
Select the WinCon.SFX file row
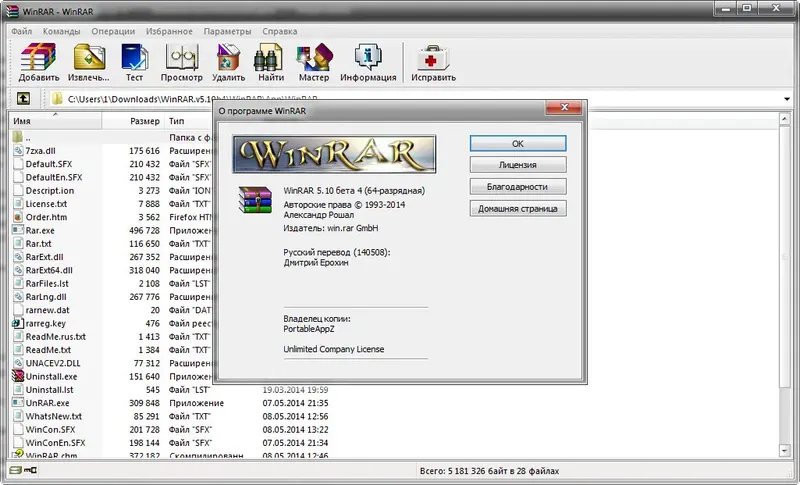click(171, 429)
